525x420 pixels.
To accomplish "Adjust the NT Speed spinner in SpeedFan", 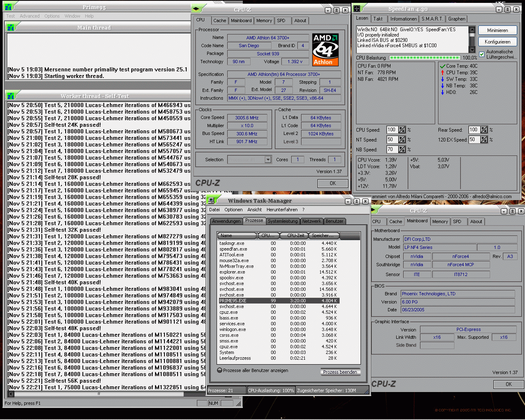I will pyautogui.click(x=402, y=139).
